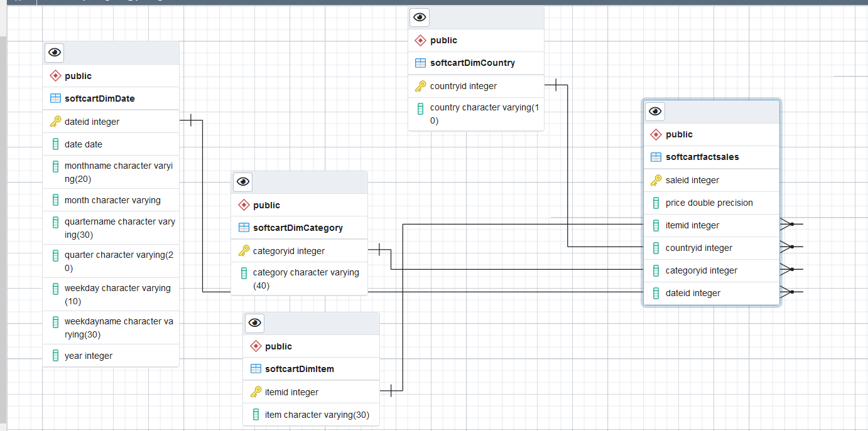Click the price column icon in softcartfactsales

pos(656,203)
